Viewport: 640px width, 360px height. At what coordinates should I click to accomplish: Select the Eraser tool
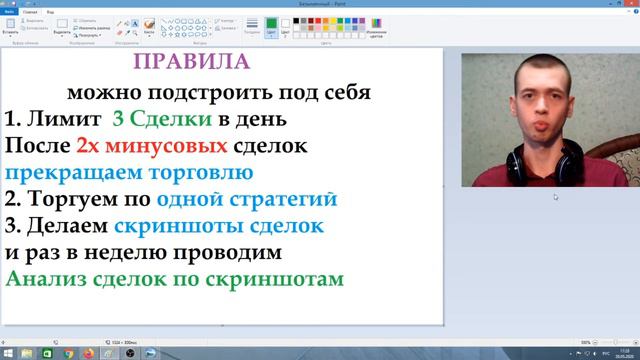[120, 33]
